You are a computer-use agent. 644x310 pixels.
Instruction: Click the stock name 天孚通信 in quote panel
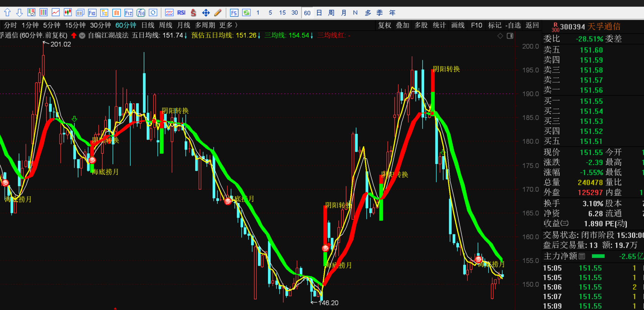tap(604, 27)
